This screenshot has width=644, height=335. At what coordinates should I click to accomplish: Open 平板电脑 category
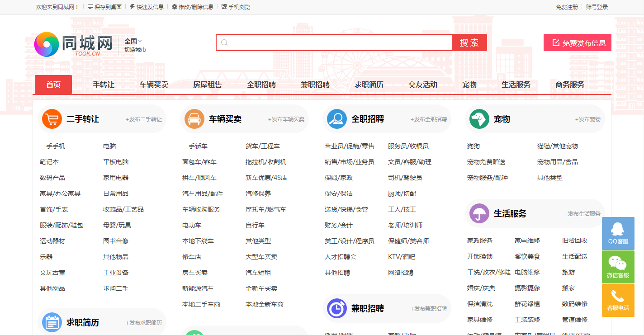[116, 162]
